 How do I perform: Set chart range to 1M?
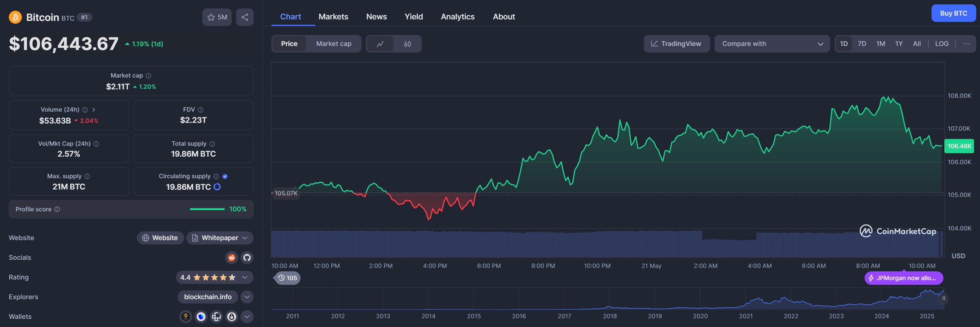[x=880, y=44]
